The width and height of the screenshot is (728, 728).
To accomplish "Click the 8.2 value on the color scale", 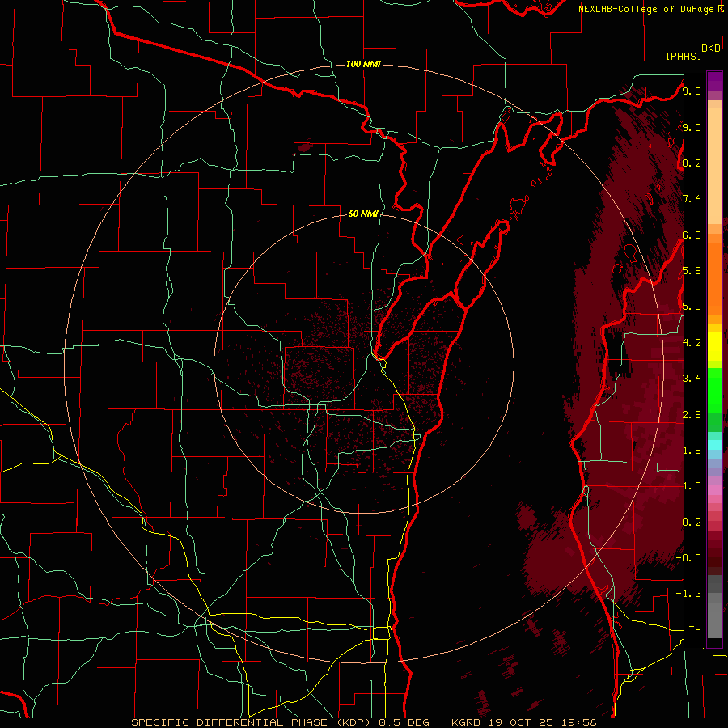I will point(692,163).
